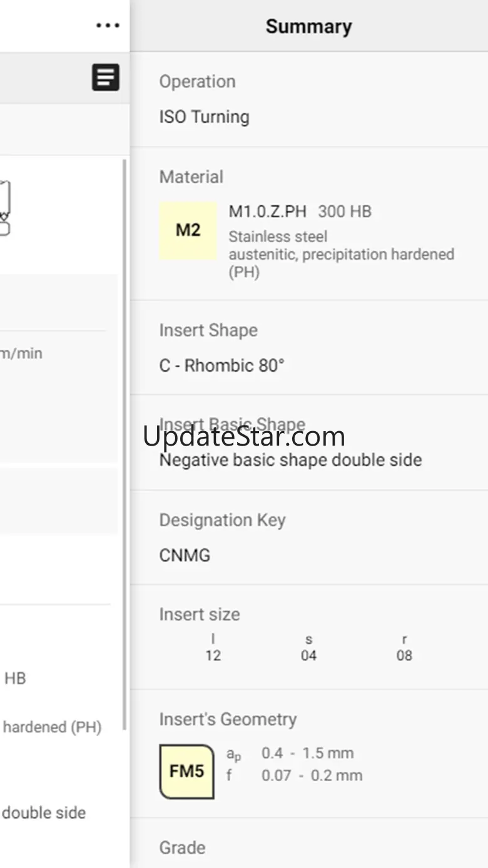The image size is (488, 868).
Task: Select the M1.0.Z.PH 300 HB material entry
Action: click(x=300, y=212)
